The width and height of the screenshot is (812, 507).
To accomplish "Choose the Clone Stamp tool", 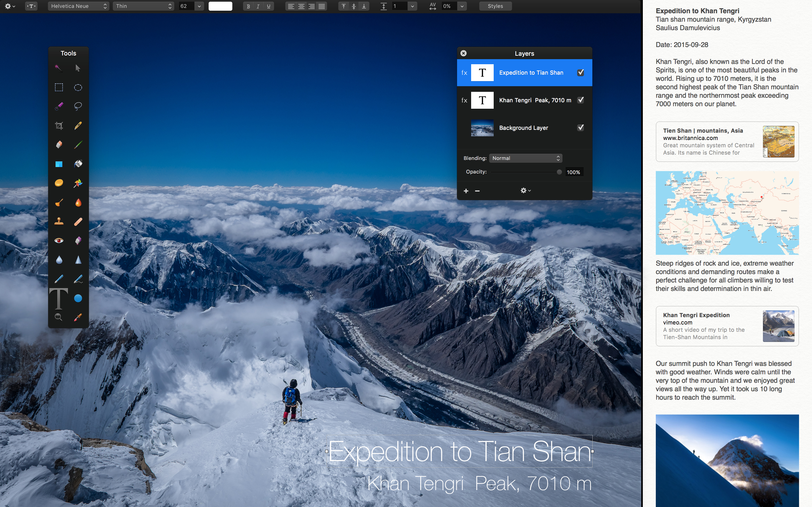I will pyautogui.click(x=59, y=222).
